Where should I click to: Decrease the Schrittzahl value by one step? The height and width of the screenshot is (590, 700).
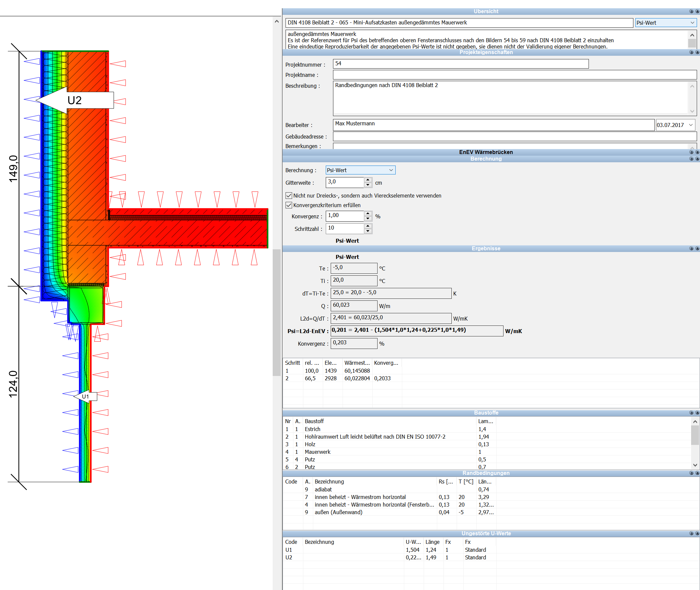pyautogui.click(x=368, y=231)
